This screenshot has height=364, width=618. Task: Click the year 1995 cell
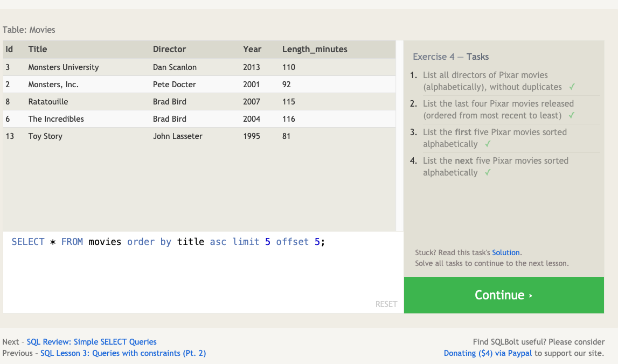[252, 136]
